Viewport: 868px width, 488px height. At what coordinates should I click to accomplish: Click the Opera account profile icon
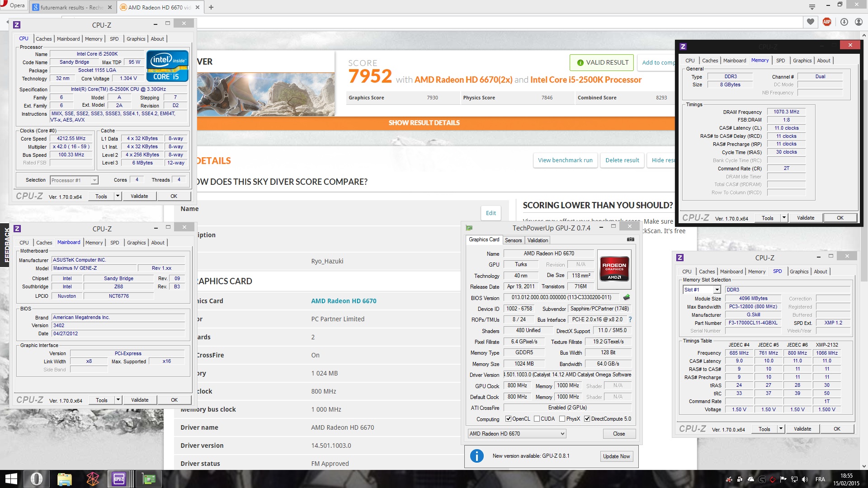tap(859, 22)
